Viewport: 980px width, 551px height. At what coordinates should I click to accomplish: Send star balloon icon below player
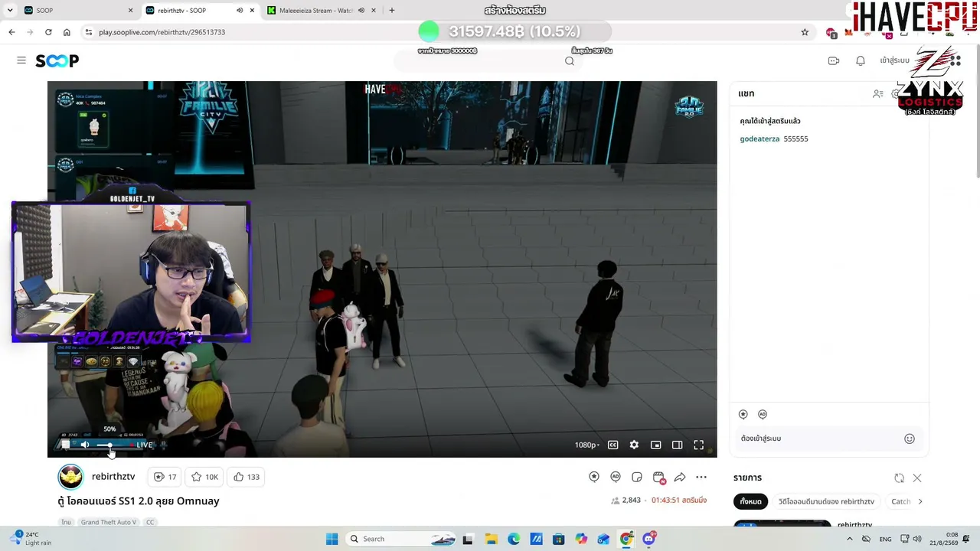[594, 477]
